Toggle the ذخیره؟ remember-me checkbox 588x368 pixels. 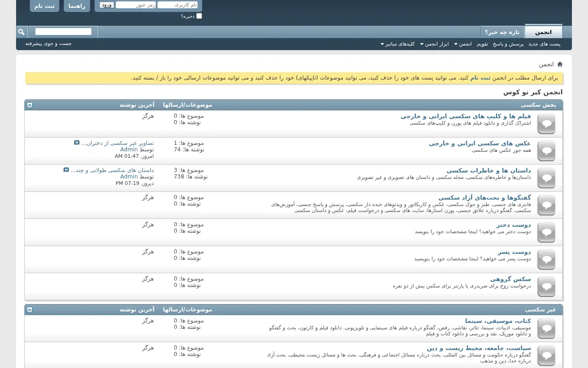point(199,16)
